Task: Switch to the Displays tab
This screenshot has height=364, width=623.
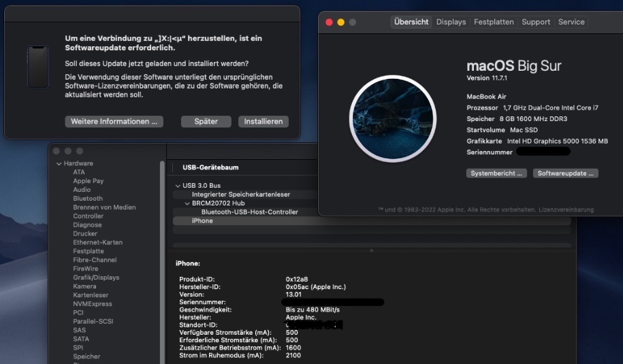Action: [451, 22]
